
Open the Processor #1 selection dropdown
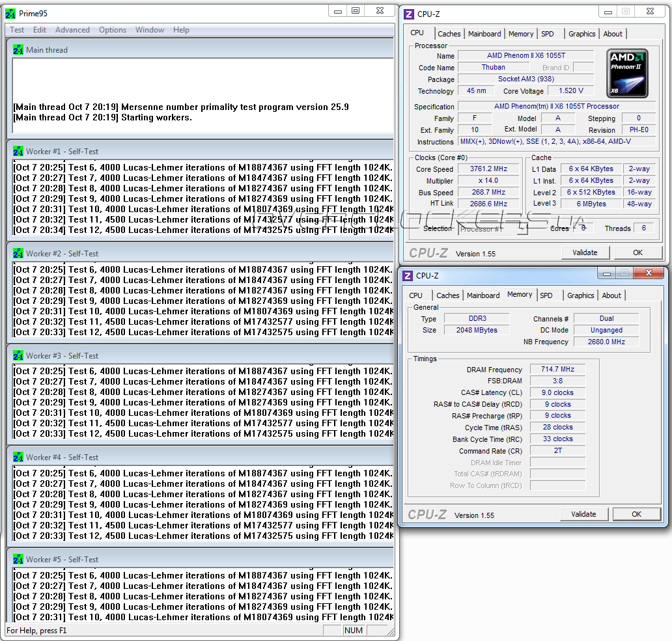click(x=493, y=229)
